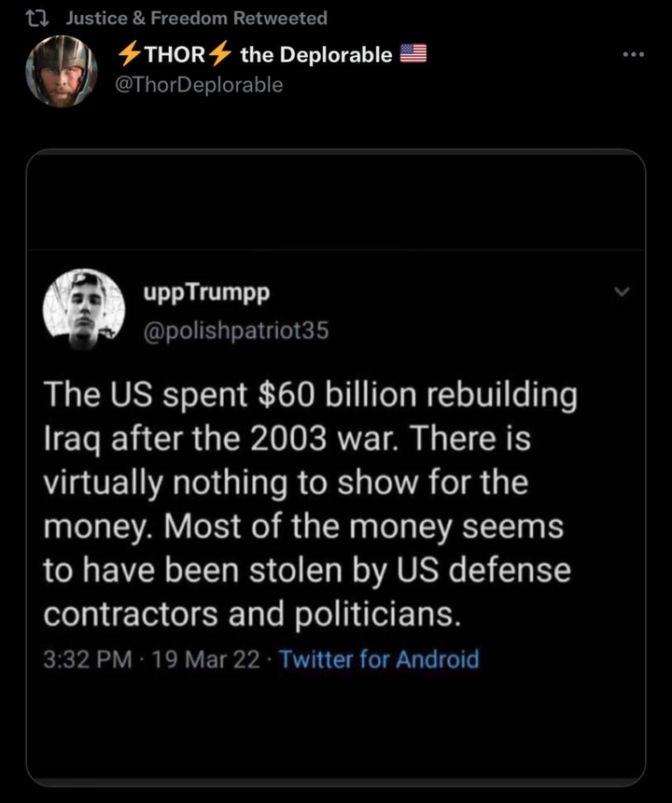Screen dimensions: 672x803
Task: Click the American flag emoji
Action: (413, 55)
